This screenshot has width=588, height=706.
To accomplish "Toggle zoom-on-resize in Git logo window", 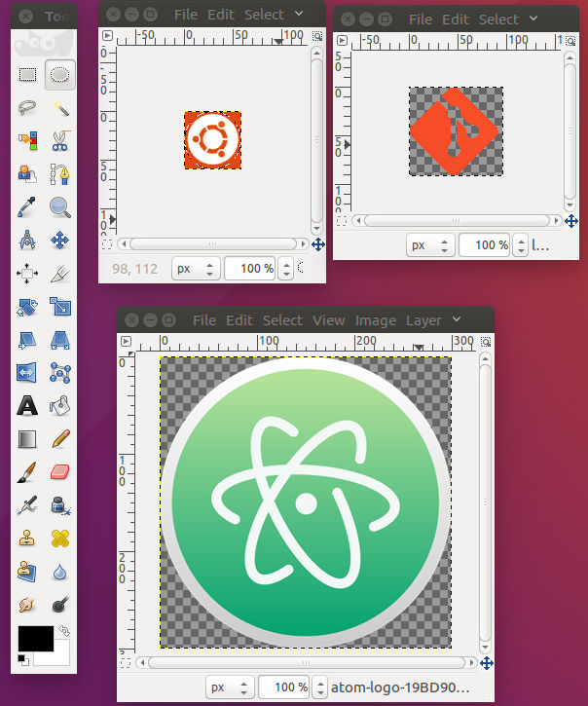I will coord(570,42).
